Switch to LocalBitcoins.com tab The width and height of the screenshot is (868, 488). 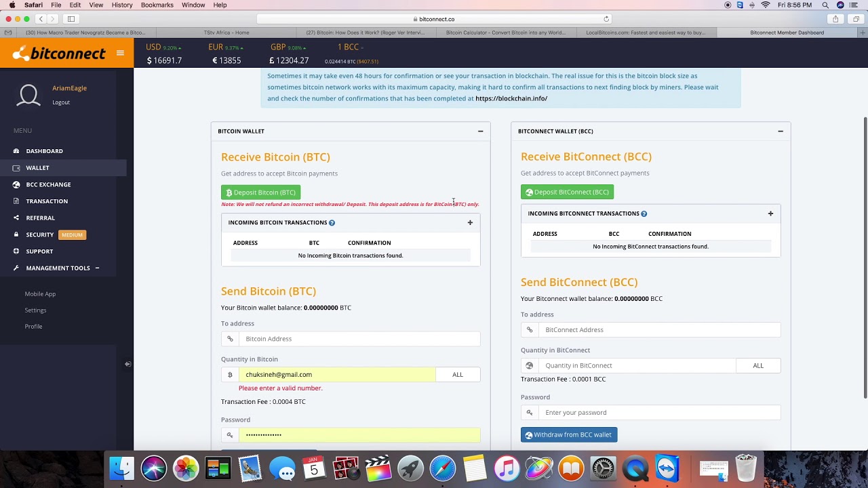coord(646,33)
